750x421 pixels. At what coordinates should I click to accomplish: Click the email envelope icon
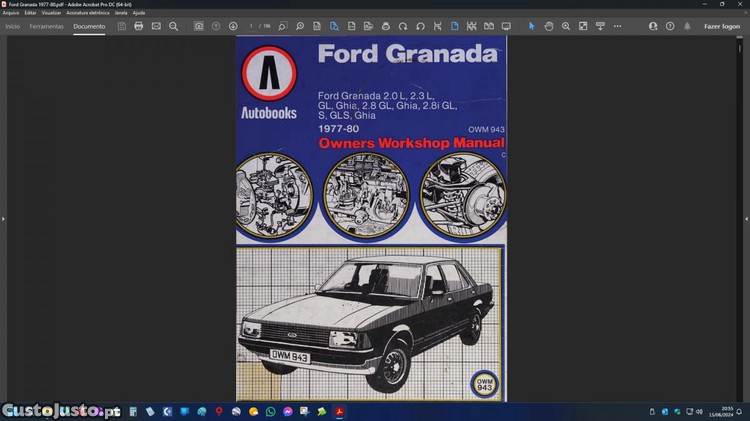pyautogui.click(x=156, y=26)
